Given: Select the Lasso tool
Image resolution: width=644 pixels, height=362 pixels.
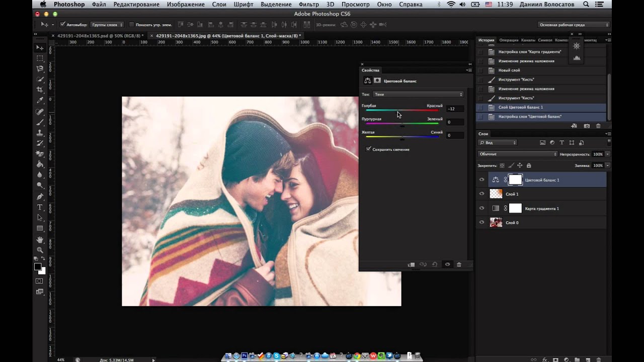Looking at the screenshot, I should click(40, 69).
